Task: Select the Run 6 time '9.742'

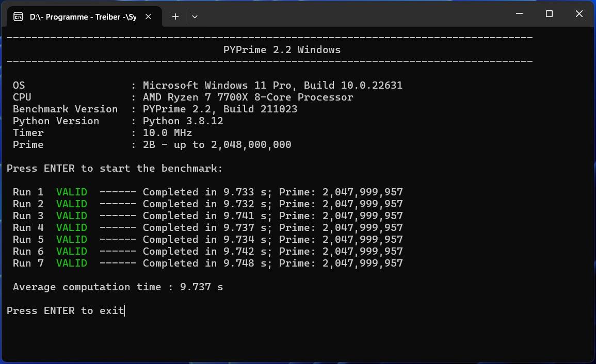Action: (238, 251)
